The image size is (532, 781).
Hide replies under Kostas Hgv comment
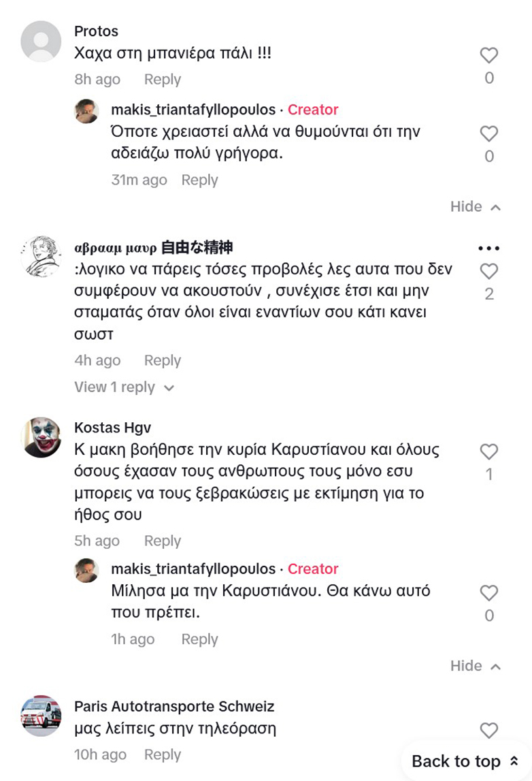coord(475,665)
